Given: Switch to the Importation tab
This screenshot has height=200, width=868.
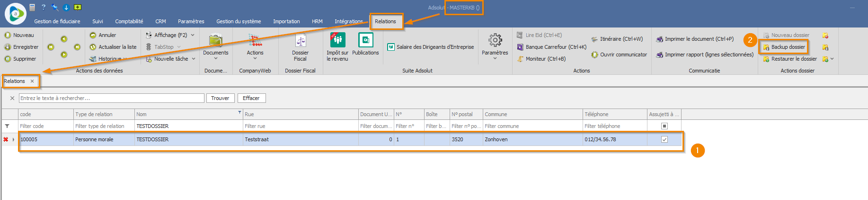Looking at the screenshot, I should (286, 21).
